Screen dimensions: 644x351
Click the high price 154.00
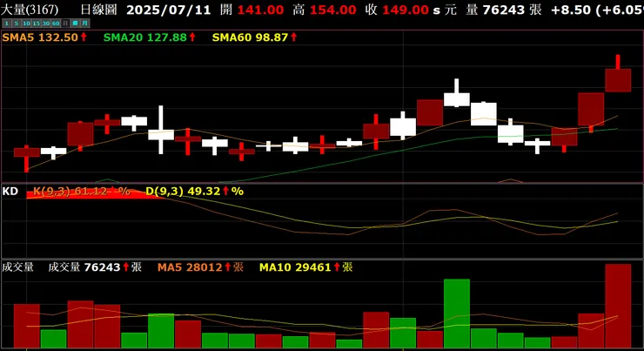click(333, 10)
